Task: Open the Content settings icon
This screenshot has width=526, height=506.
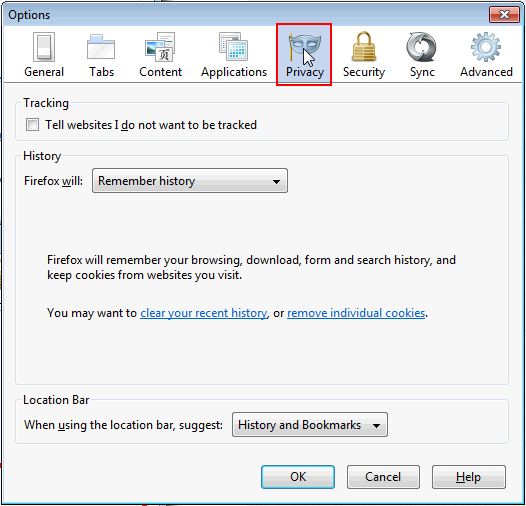Action: [160, 47]
